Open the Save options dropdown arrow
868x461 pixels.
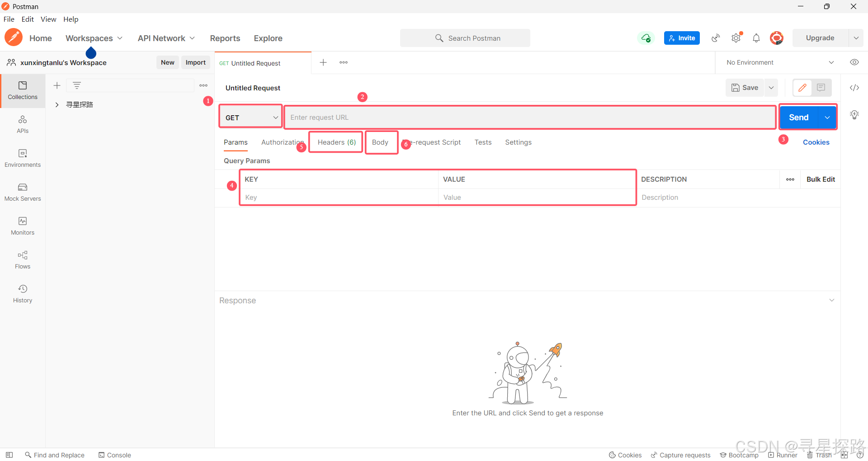coord(771,88)
